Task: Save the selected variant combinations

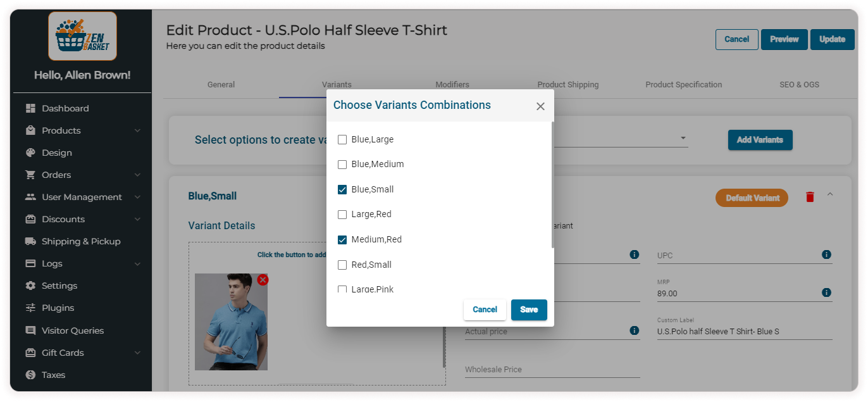Action: [x=529, y=310]
